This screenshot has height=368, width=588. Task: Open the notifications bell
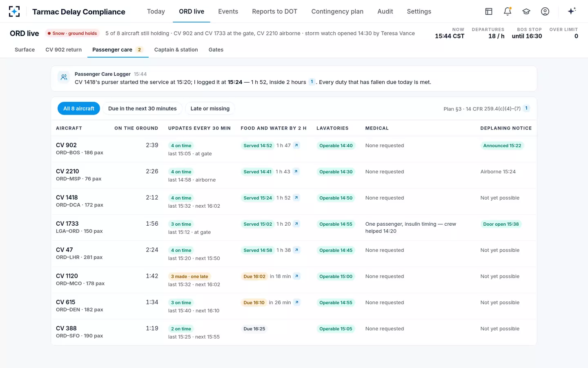click(508, 11)
